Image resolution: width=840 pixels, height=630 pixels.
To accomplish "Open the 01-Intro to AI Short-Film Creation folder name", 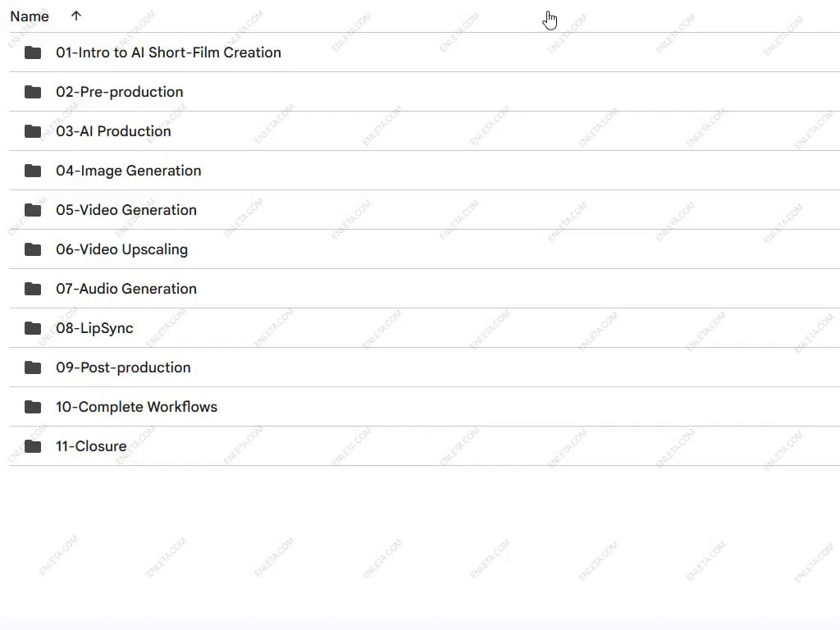I will (x=168, y=52).
